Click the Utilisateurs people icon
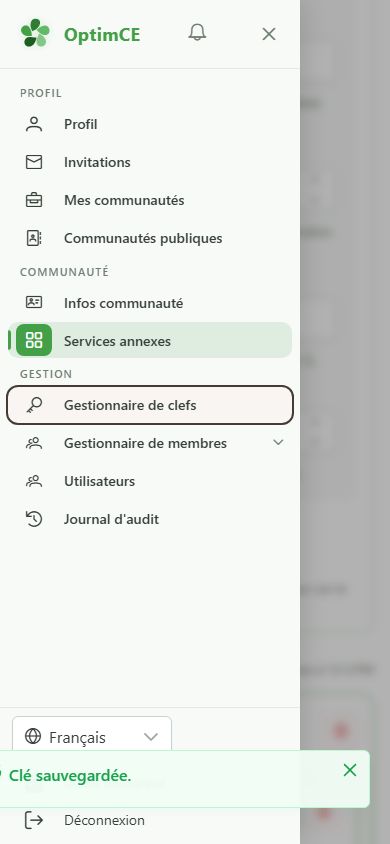390x844 pixels. click(x=34, y=481)
